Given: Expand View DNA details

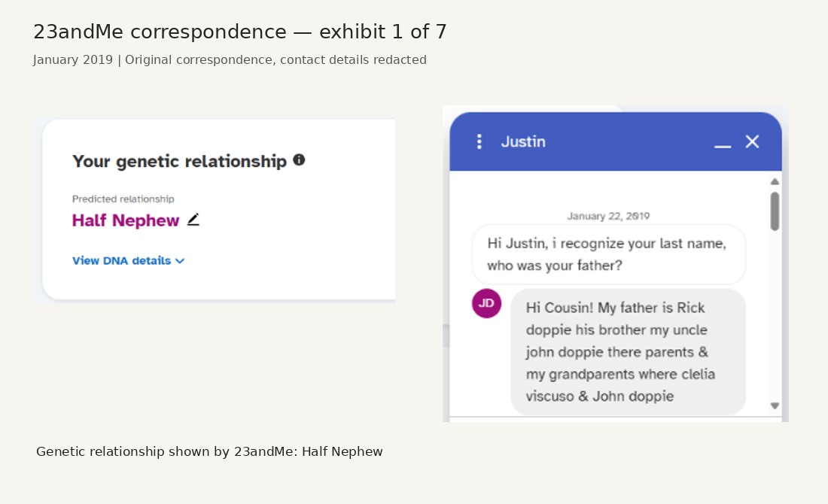Looking at the screenshot, I should (128, 261).
